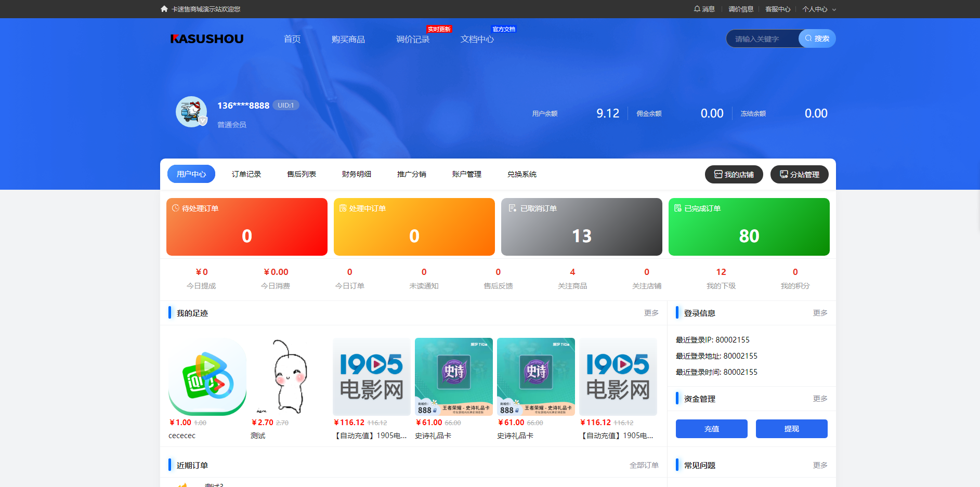
Task: Open the bell notification messages icon
Action: [697, 9]
